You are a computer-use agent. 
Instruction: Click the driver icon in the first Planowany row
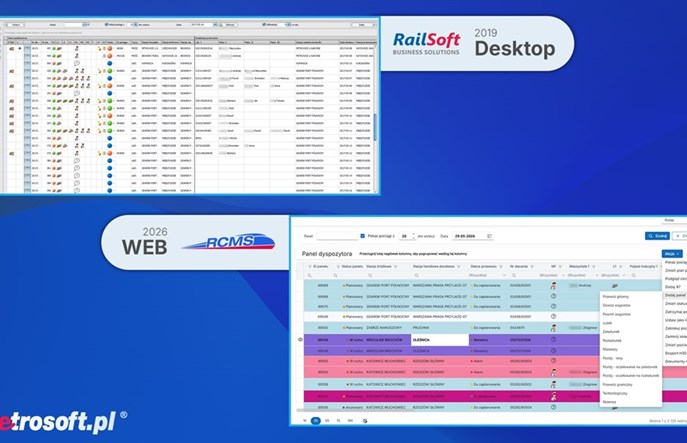553,286
